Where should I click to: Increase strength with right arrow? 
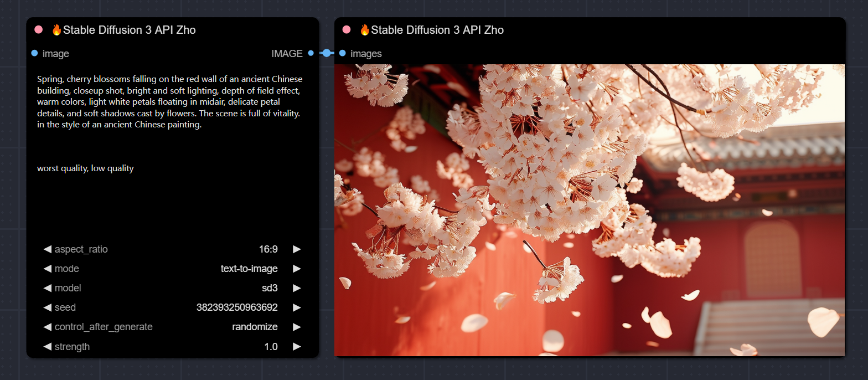tap(297, 347)
